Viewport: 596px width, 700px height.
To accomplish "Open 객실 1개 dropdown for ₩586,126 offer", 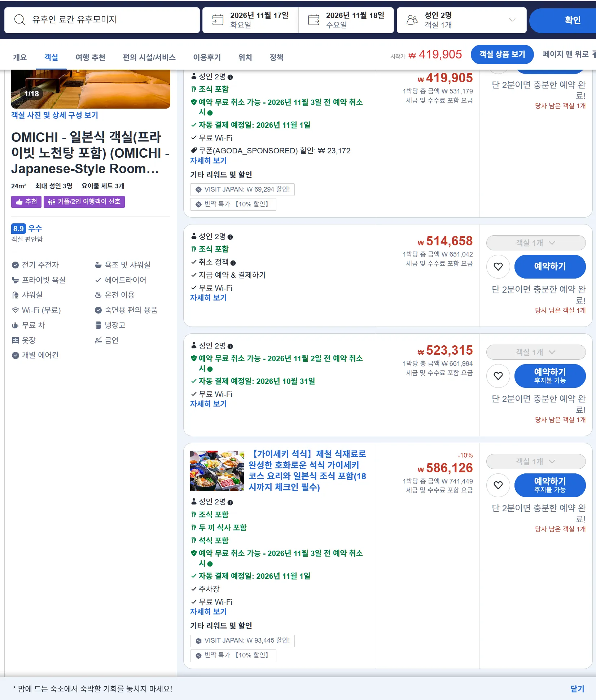I will tap(536, 461).
